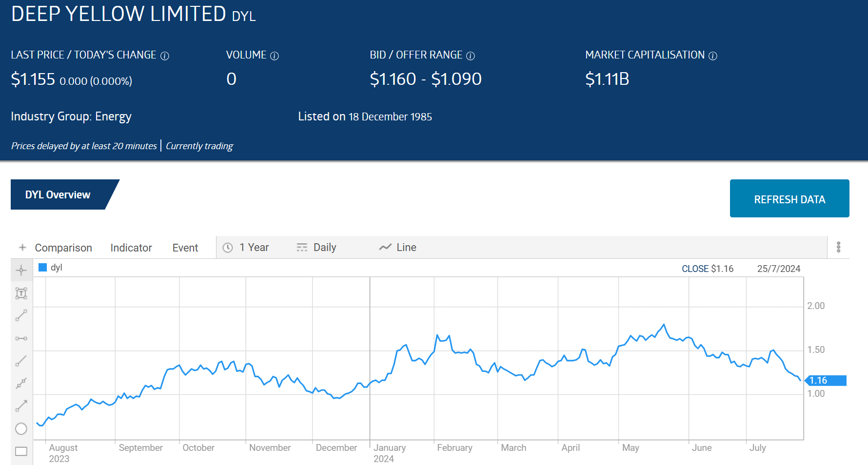The width and height of the screenshot is (868, 465).
Task: Click the August 2023 axis label
Action: [x=63, y=453]
